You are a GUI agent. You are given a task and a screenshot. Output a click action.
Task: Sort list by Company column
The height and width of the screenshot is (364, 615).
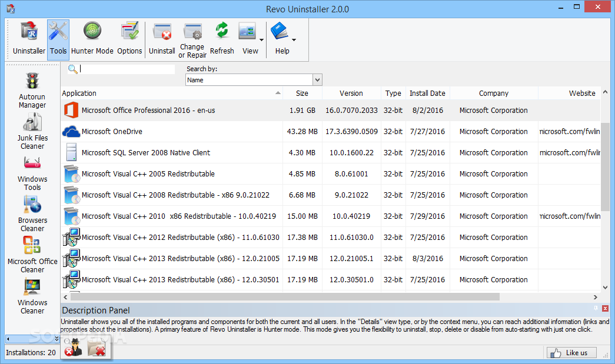493,93
